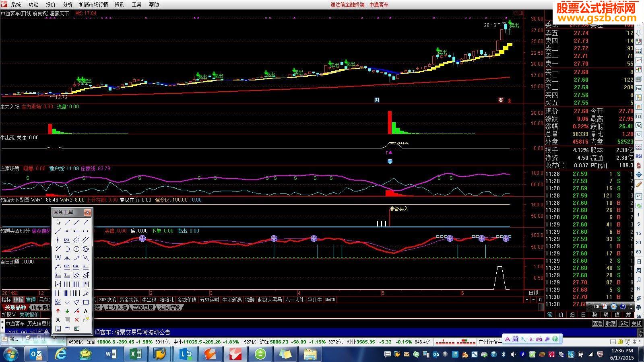The height and width of the screenshot is (362, 644).
Task: Open the 日线 period selector
Action: tap(534, 293)
